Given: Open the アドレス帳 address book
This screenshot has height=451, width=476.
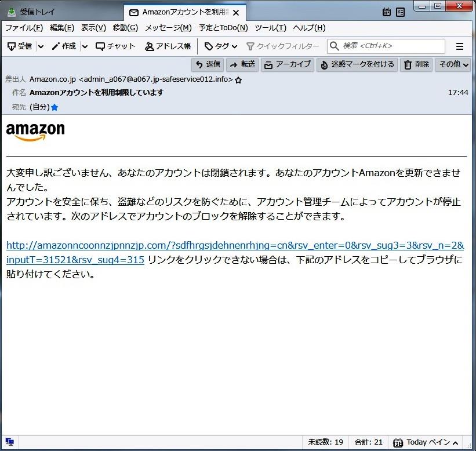Looking at the screenshot, I should tap(168, 46).
